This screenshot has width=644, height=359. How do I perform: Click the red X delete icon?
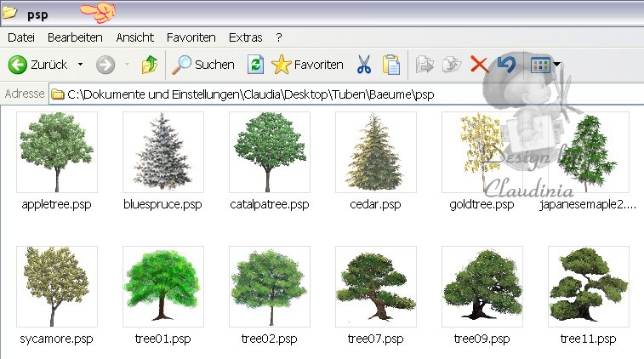[x=479, y=65]
